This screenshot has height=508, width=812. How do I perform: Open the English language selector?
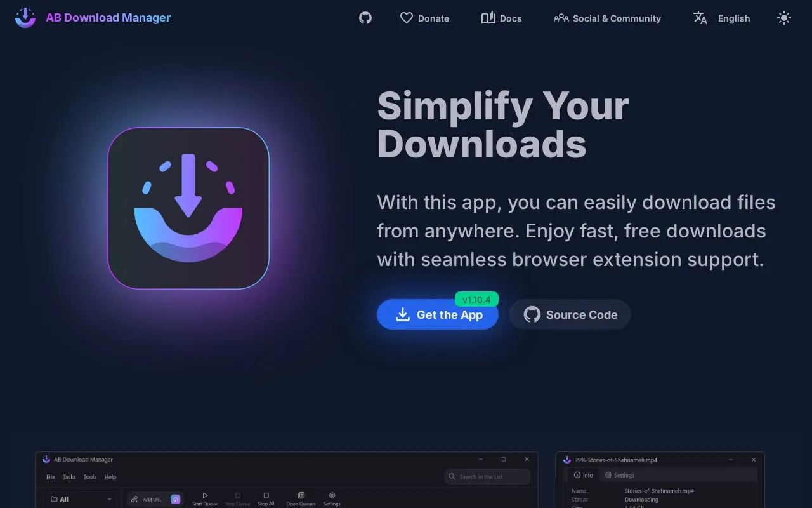pos(721,18)
